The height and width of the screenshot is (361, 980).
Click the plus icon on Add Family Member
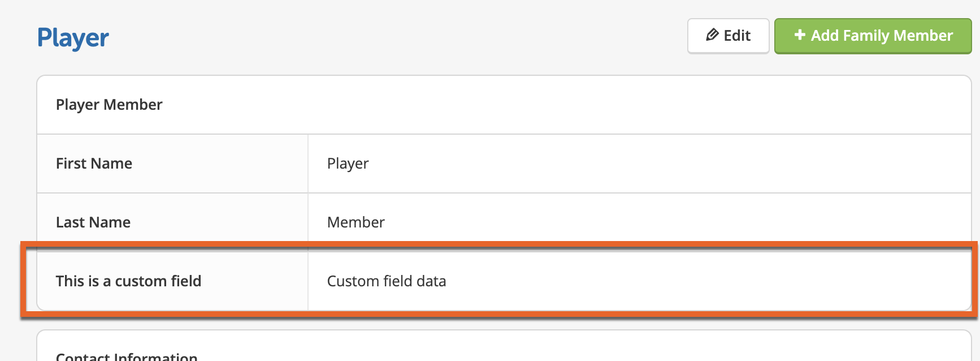tap(800, 35)
